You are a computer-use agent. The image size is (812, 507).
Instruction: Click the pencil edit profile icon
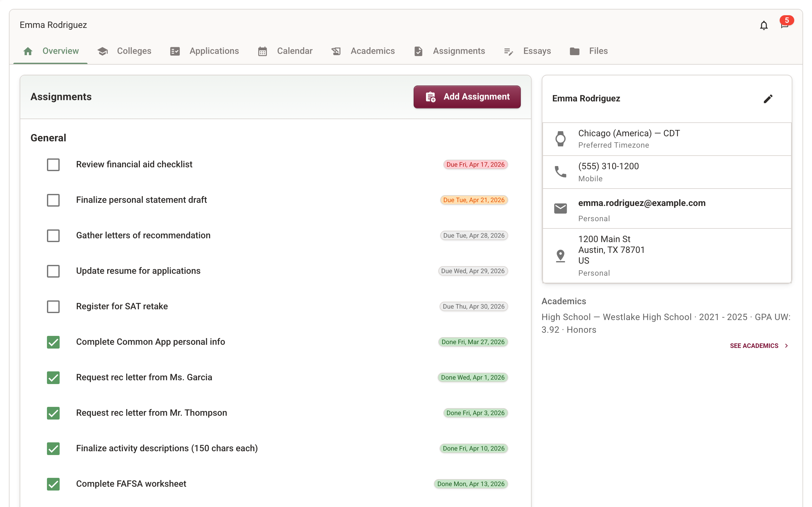(768, 99)
